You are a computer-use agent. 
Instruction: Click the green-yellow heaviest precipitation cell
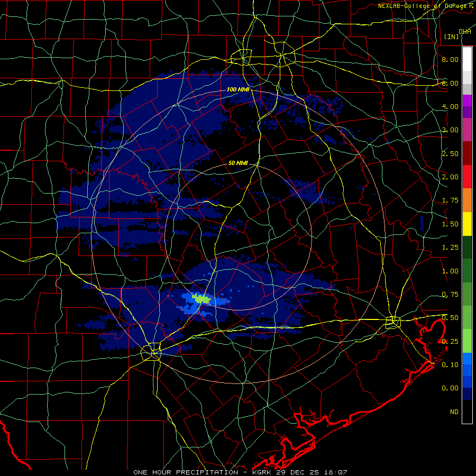pos(202,299)
